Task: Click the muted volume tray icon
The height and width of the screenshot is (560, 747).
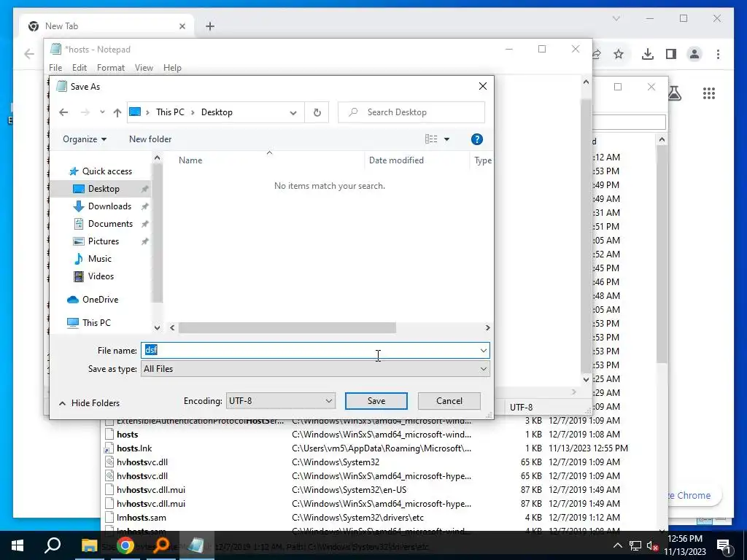Action: (x=653, y=545)
